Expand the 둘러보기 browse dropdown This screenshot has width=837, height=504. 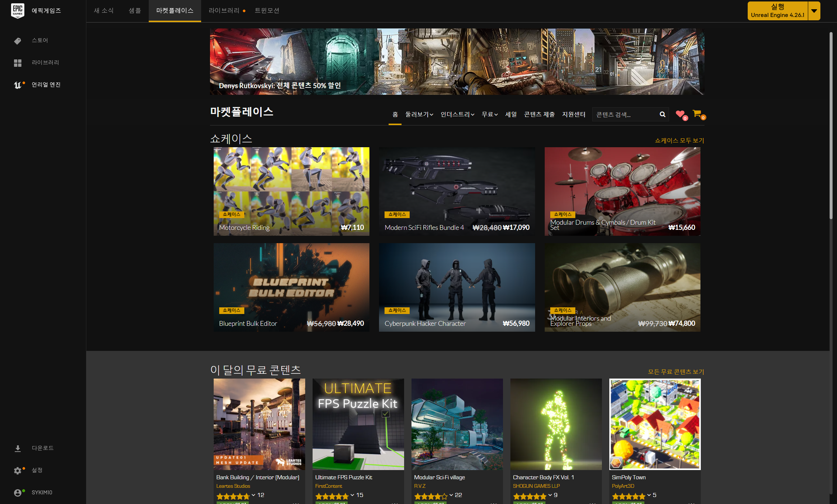point(419,114)
